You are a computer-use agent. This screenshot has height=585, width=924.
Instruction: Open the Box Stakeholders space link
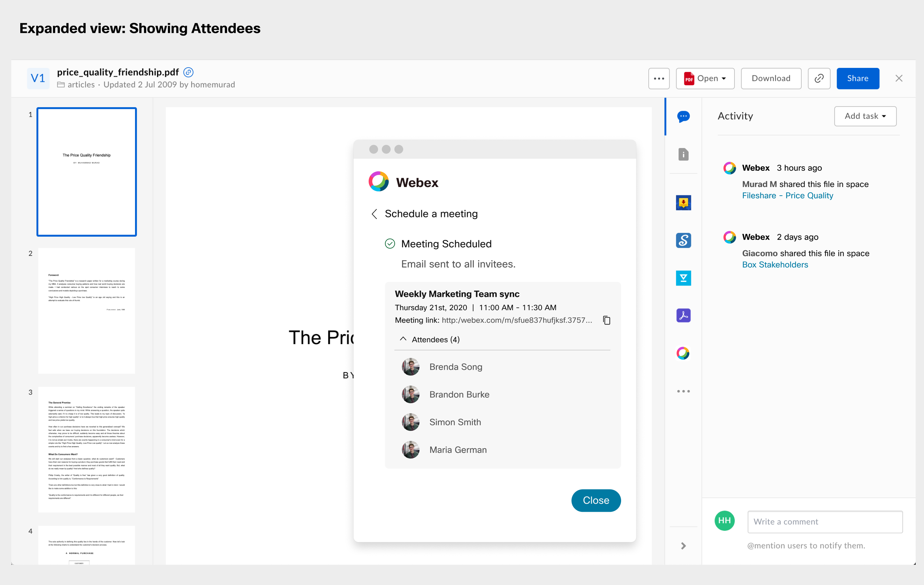click(775, 265)
